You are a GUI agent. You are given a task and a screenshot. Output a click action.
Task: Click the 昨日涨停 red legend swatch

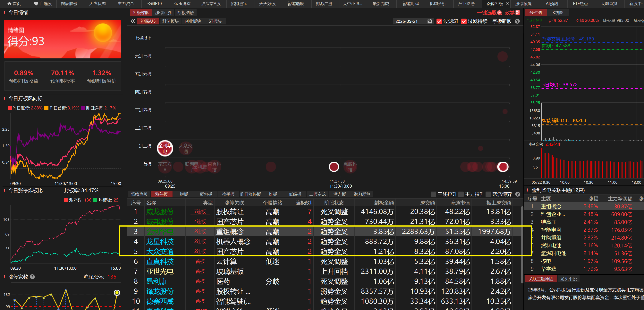coord(10,108)
